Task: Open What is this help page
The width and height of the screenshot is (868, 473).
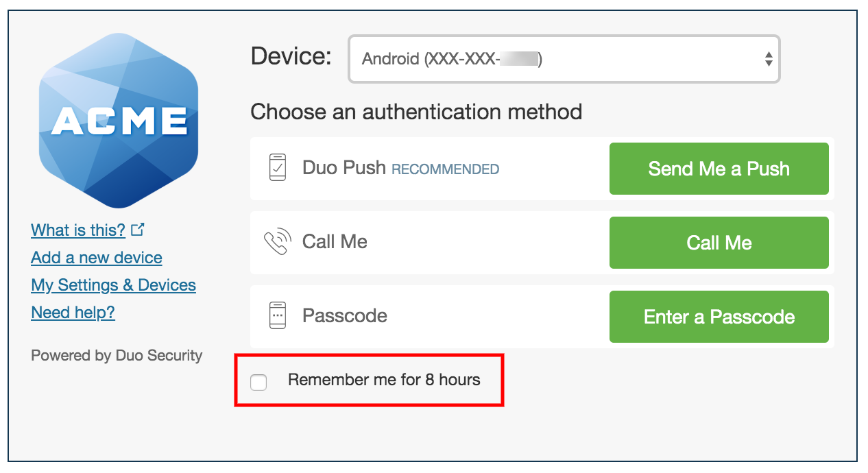Action: (x=78, y=230)
